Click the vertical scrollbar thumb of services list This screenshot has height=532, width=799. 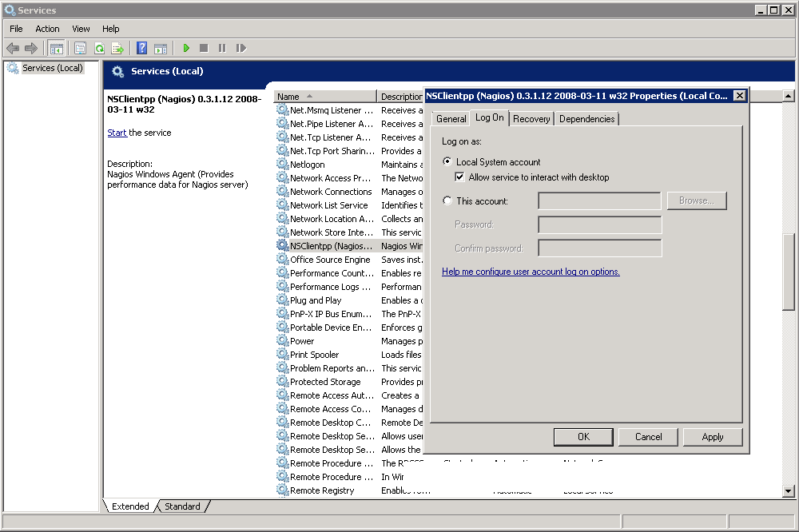tap(789, 272)
